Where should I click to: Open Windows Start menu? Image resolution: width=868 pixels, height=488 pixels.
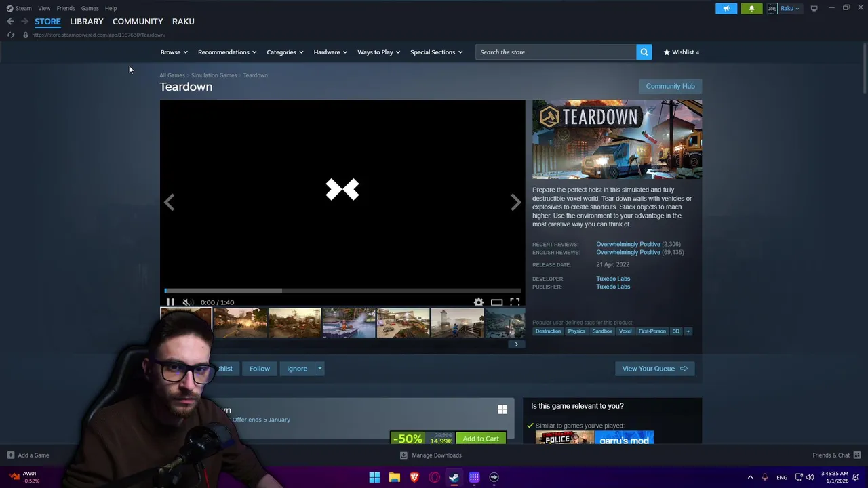click(x=374, y=477)
